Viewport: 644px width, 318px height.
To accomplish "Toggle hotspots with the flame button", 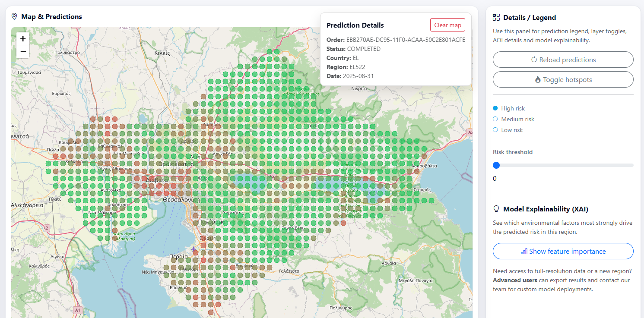I will [563, 79].
